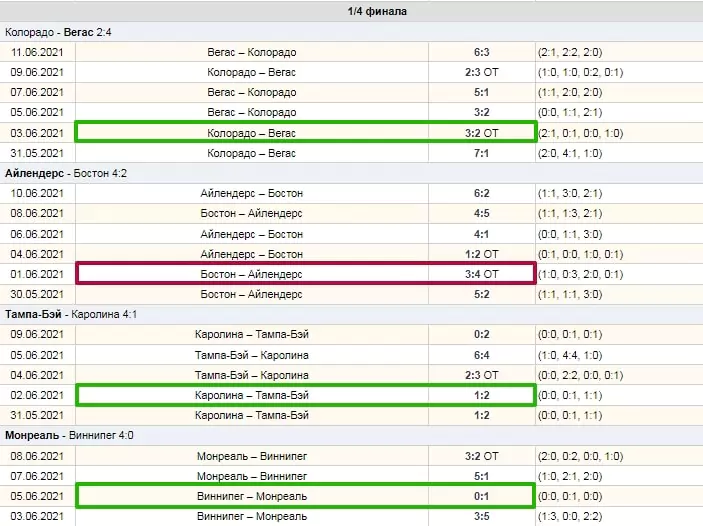The width and height of the screenshot is (703, 526).
Task: Select the "Монреаль - Виннипег 4:0" series heading
Action: click(69, 435)
